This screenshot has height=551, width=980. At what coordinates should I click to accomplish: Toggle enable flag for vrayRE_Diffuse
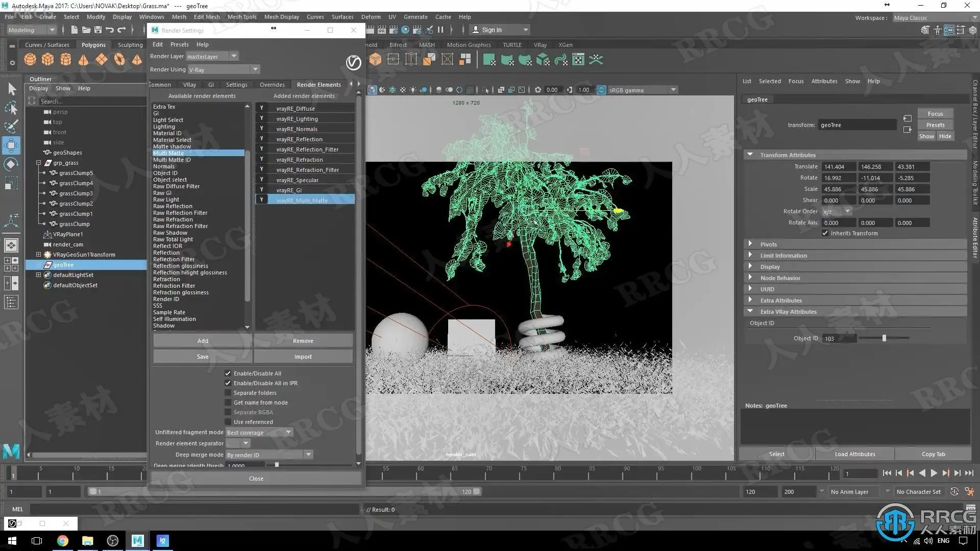[x=262, y=108]
